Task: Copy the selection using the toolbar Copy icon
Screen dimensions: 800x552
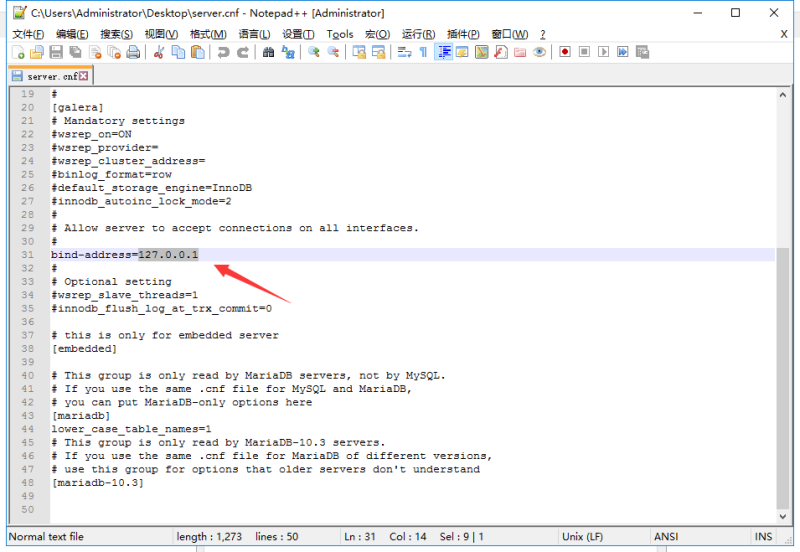Action: point(178,52)
